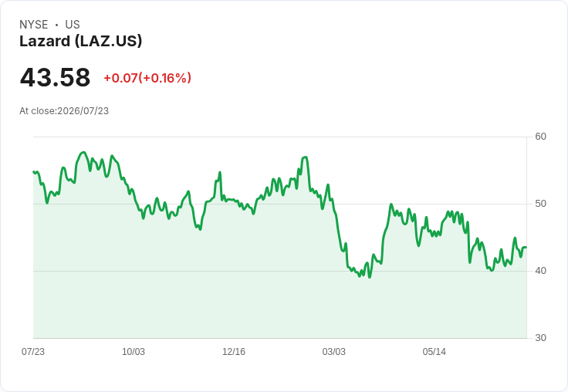568x392 pixels.
Task: Click the 40 price level axis label
Action: 540,271
